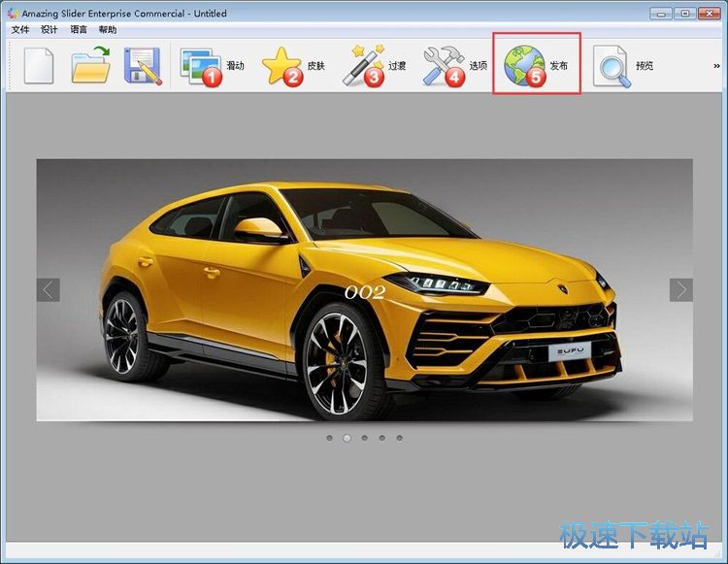The image size is (728, 564).
Task: Select the first slide bullet dot
Action: pyautogui.click(x=330, y=438)
